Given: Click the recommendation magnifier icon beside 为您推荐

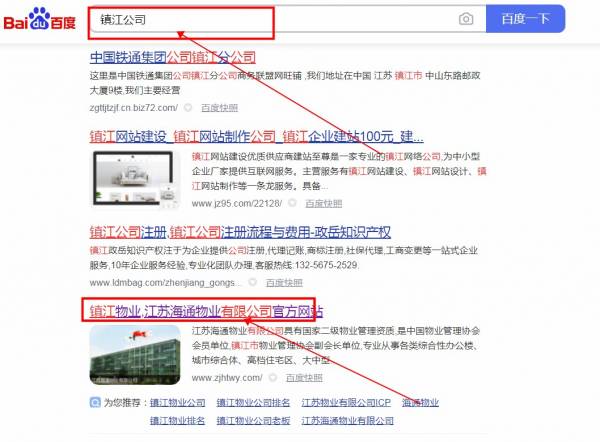Looking at the screenshot, I should pyautogui.click(x=95, y=402).
